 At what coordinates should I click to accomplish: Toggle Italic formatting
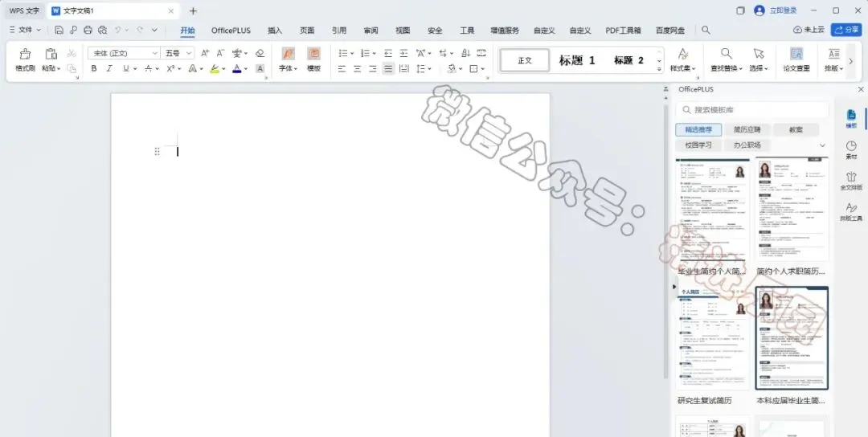pyautogui.click(x=109, y=68)
